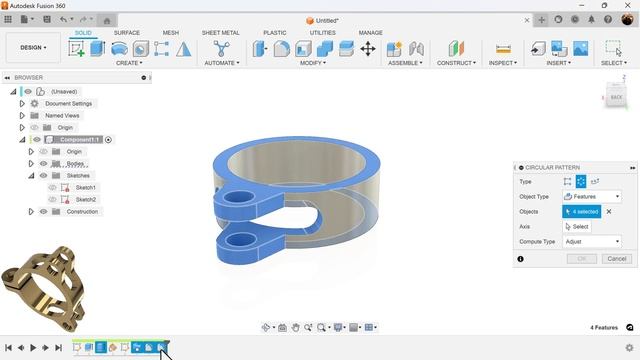Start the Automate tool
Screen dimensions: 640x360
coord(221,49)
